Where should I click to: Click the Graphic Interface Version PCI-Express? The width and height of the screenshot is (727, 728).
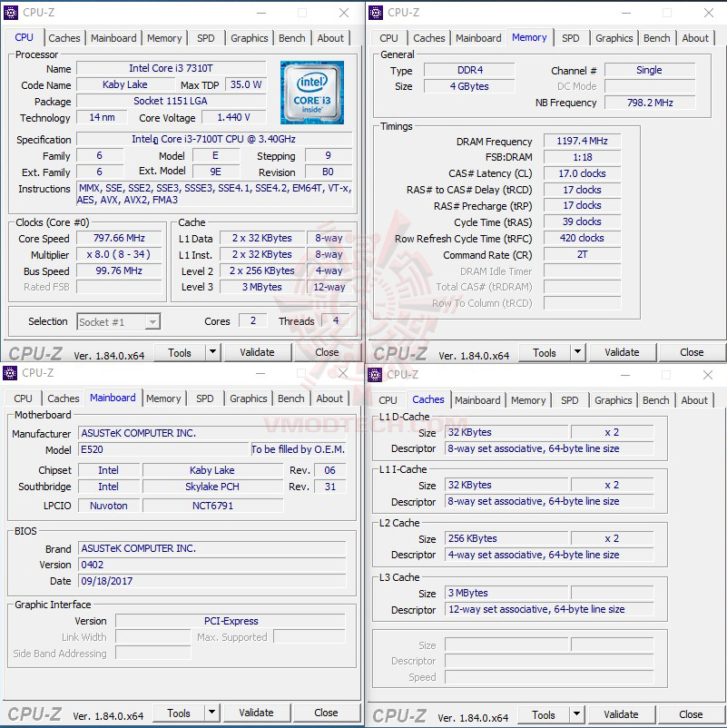(x=231, y=621)
